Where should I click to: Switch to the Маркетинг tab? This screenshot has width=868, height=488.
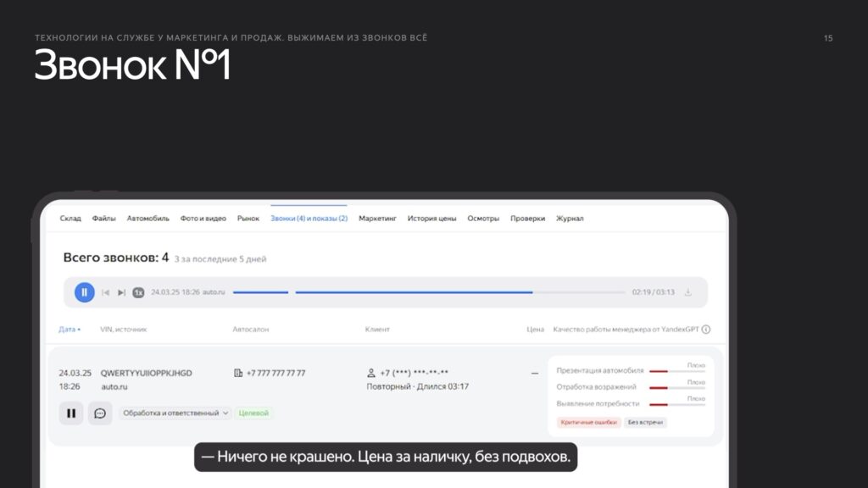(377, 219)
